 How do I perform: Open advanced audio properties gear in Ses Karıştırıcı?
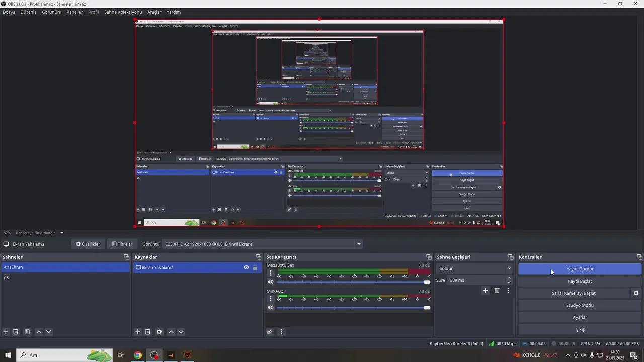coord(270,332)
